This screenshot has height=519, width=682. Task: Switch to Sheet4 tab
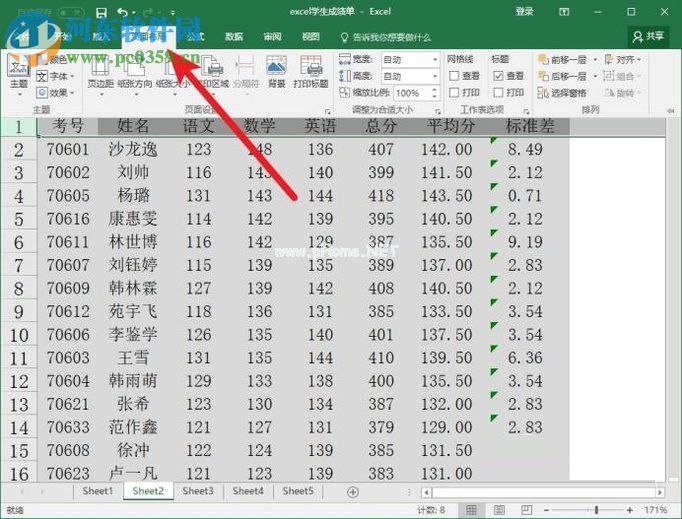click(248, 491)
